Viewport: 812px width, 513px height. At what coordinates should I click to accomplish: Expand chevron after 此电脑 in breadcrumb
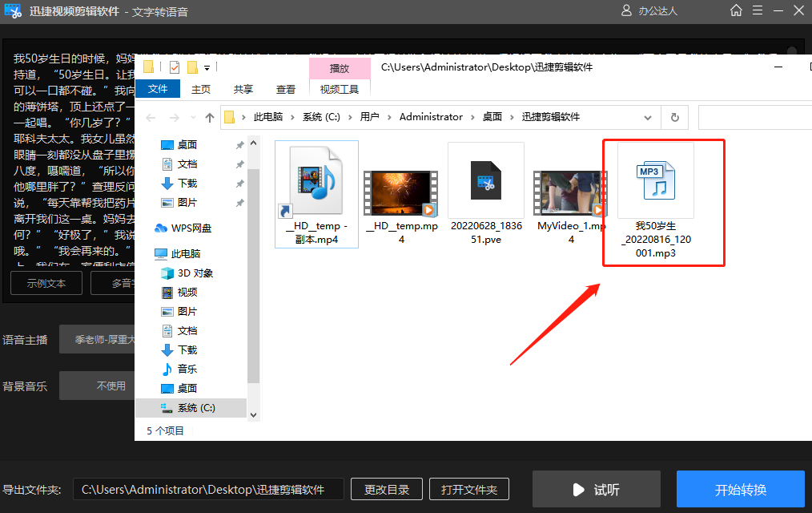[x=292, y=118]
